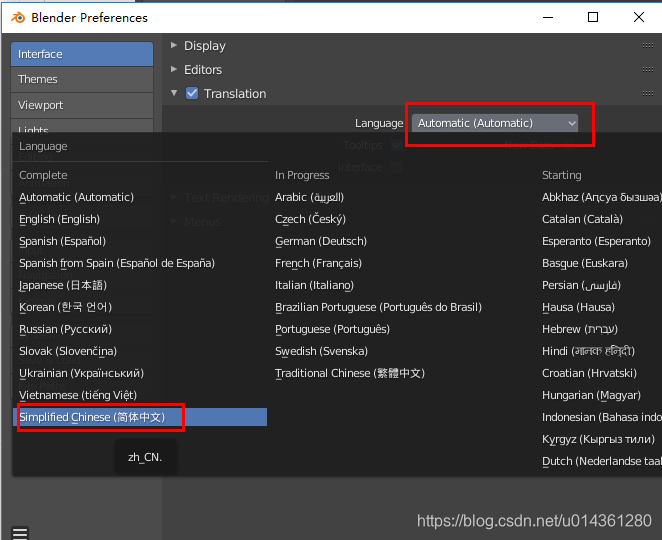Choose Persian language option
Image resolution: width=662 pixels, height=540 pixels.
[581, 285]
